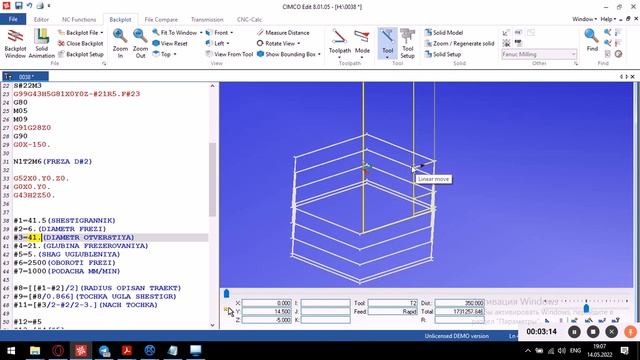640x360 pixels.
Task: Select the 0038 document tab
Action: 26,77
